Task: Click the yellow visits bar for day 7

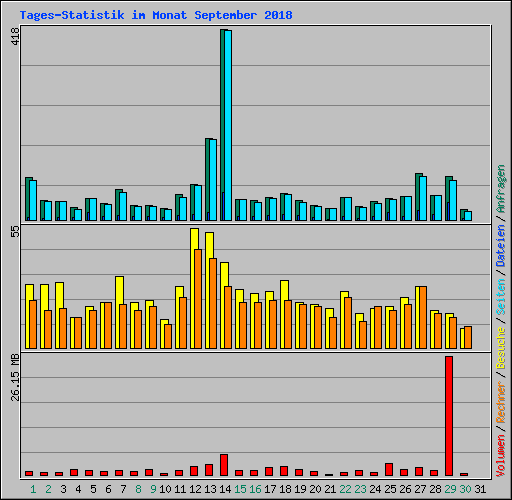Action: coord(118,313)
